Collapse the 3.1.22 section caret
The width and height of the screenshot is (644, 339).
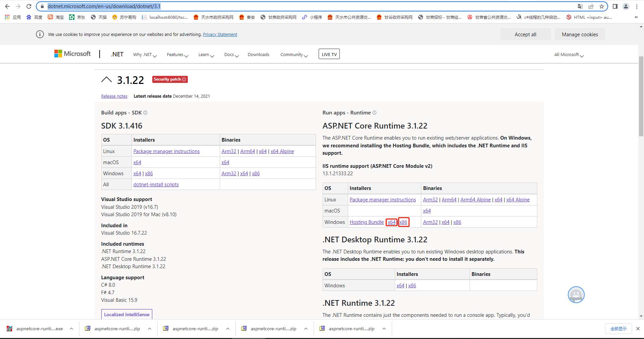tap(106, 79)
